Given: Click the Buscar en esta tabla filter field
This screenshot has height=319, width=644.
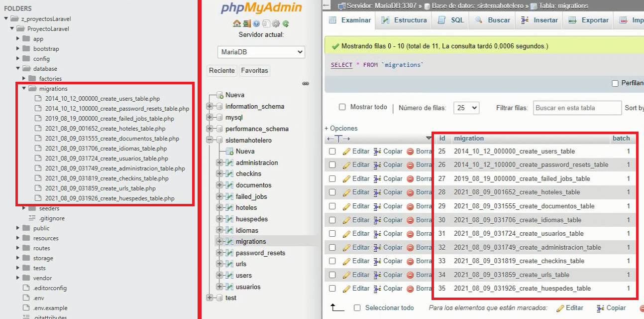Looking at the screenshot, I should pos(577,108).
